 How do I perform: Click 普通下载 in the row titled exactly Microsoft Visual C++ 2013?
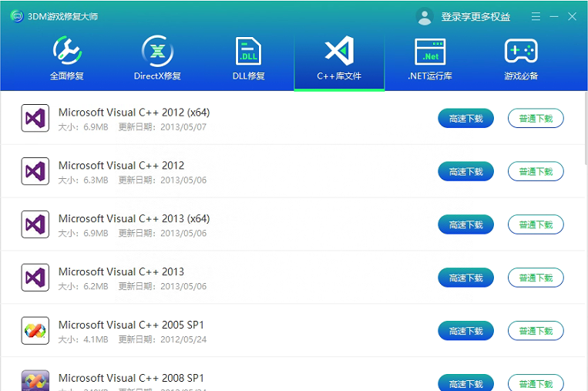click(x=536, y=278)
